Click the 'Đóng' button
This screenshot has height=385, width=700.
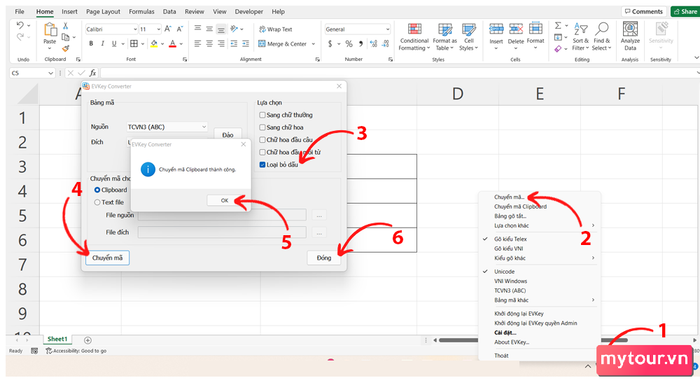(324, 258)
